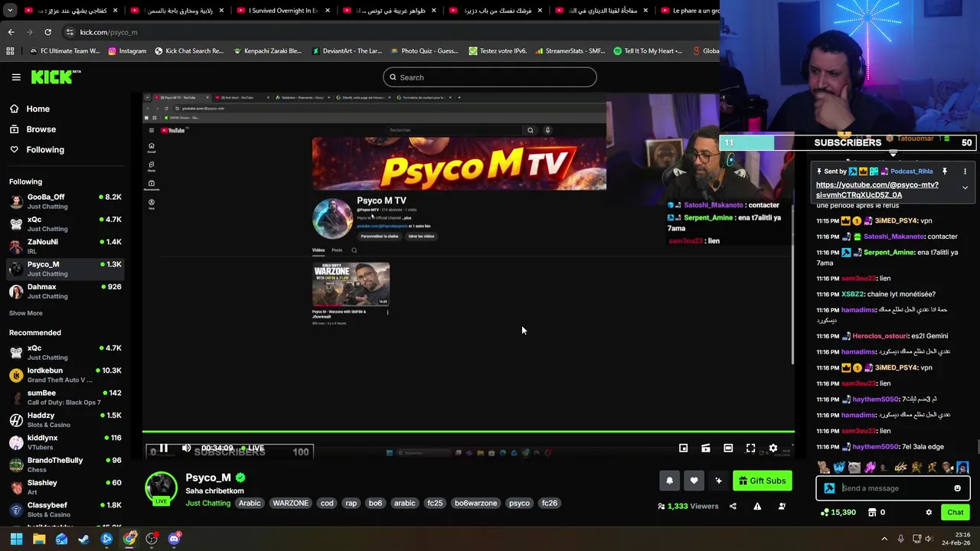Reload the page
The image size is (980, 551).
(47, 32)
